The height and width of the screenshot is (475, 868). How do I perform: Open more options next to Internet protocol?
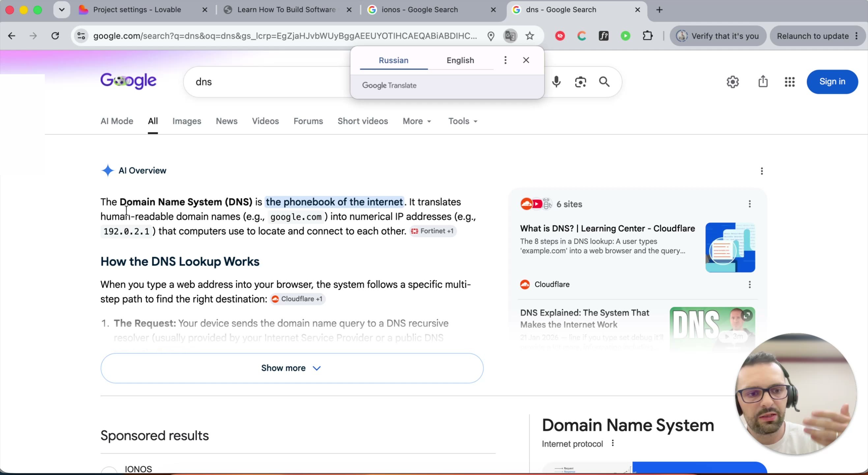tap(613, 443)
